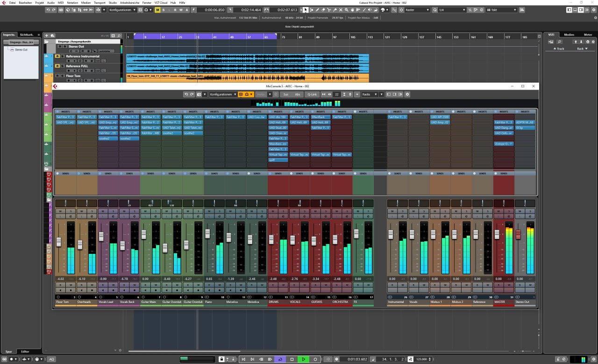
Task: Click the Abs button in MixConsole
Action: (298, 94)
